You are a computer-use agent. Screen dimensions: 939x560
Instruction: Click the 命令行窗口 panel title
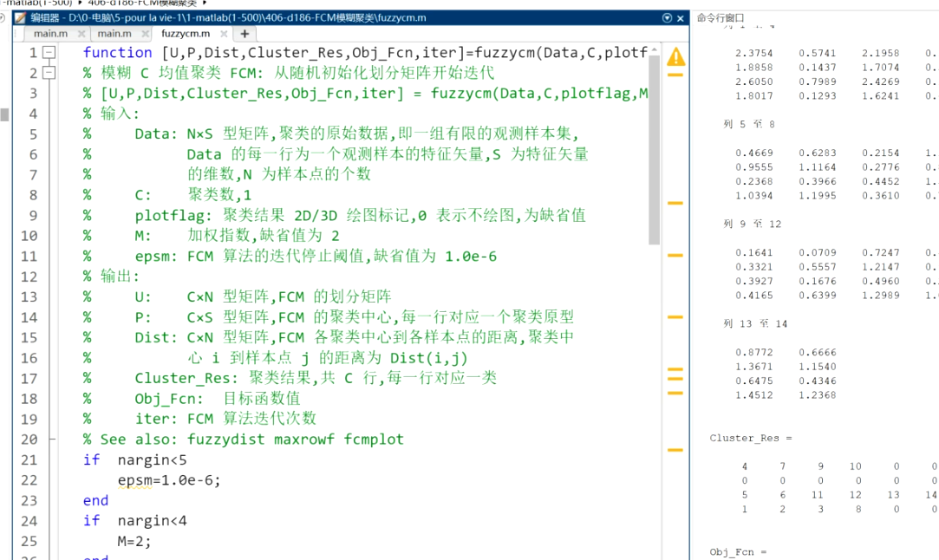720,18
